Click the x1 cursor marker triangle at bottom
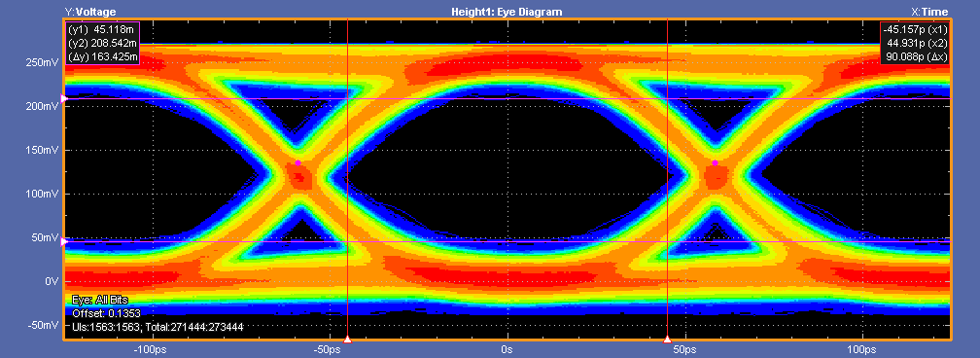This screenshot has height=358, width=980. (x=347, y=340)
